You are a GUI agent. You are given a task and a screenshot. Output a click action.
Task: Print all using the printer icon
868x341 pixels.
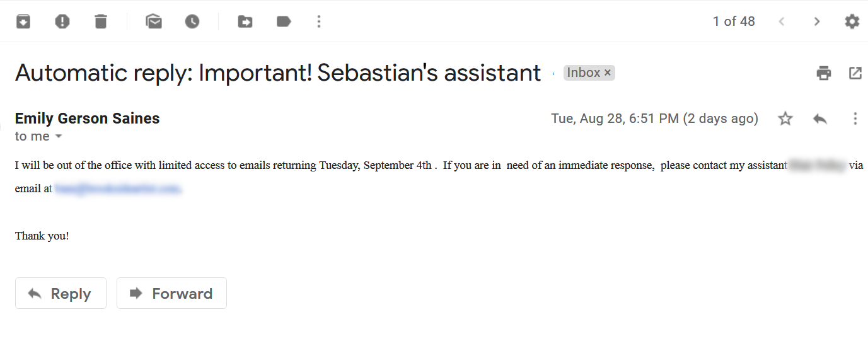tap(824, 73)
